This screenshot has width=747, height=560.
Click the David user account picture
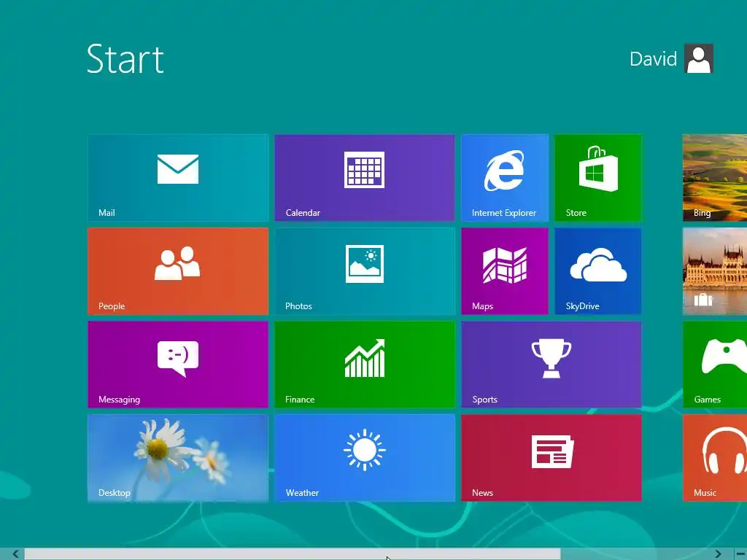(x=698, y=58)
